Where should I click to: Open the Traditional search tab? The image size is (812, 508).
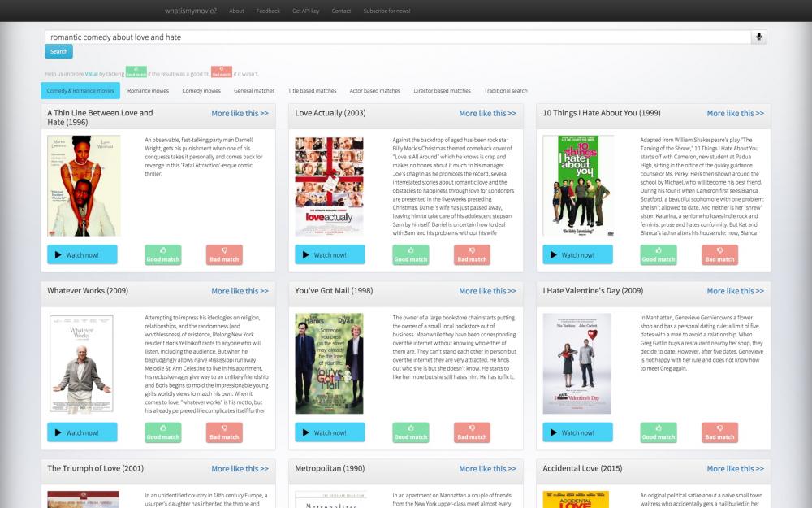[x=505, y=91]
